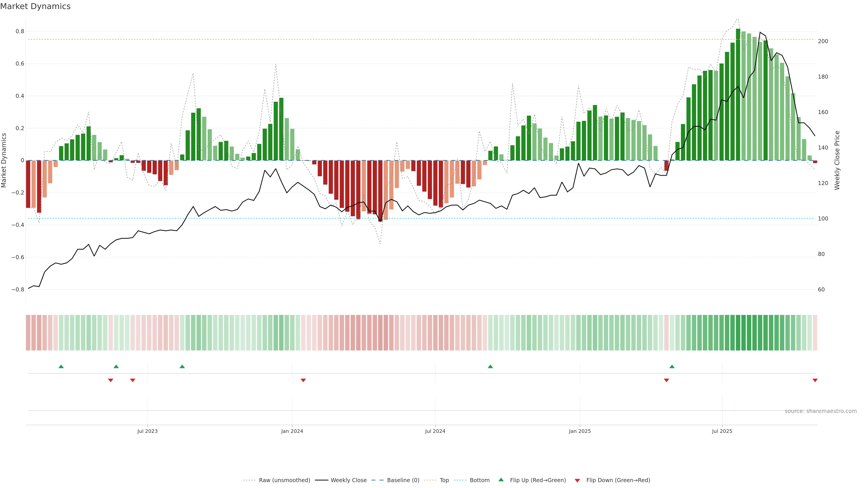
Task: Open the sharemaestro.com source text
Action: coord(821,411)
